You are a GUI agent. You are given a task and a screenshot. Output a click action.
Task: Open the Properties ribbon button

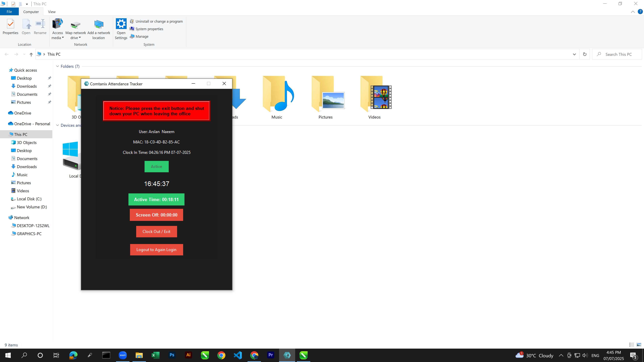[10, 27]
